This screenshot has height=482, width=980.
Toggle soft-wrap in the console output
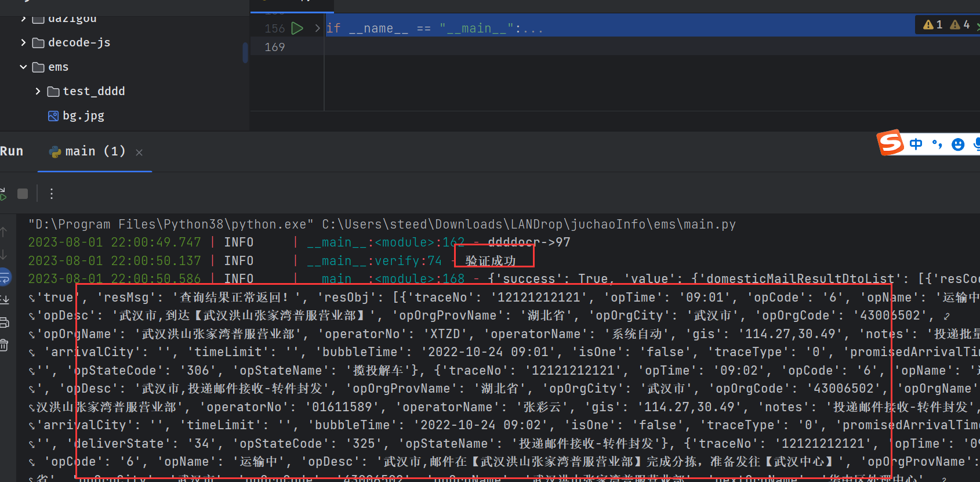point(5,277)
